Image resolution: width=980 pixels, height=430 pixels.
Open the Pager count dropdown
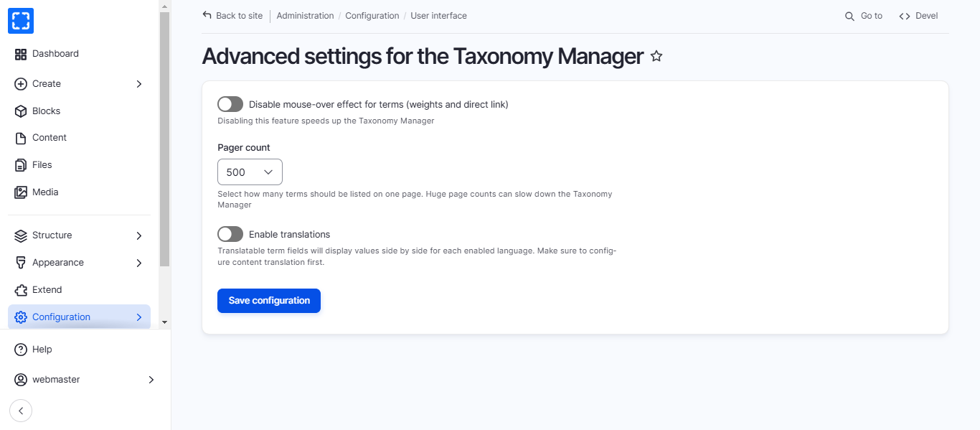pos(250,172)
